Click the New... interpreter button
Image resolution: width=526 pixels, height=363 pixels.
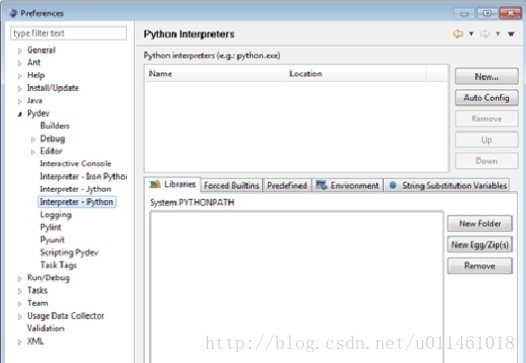(486, 76)
